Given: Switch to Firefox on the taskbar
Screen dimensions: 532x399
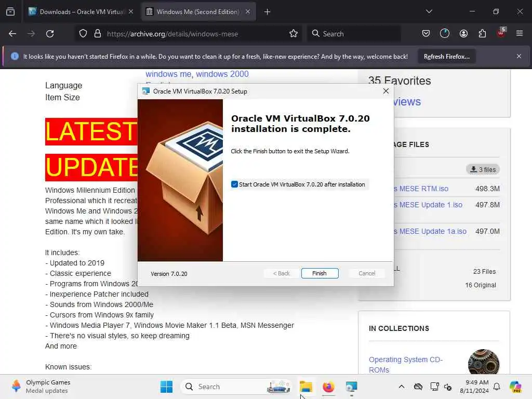Looking at the screenshot, I should pos(328,387).
